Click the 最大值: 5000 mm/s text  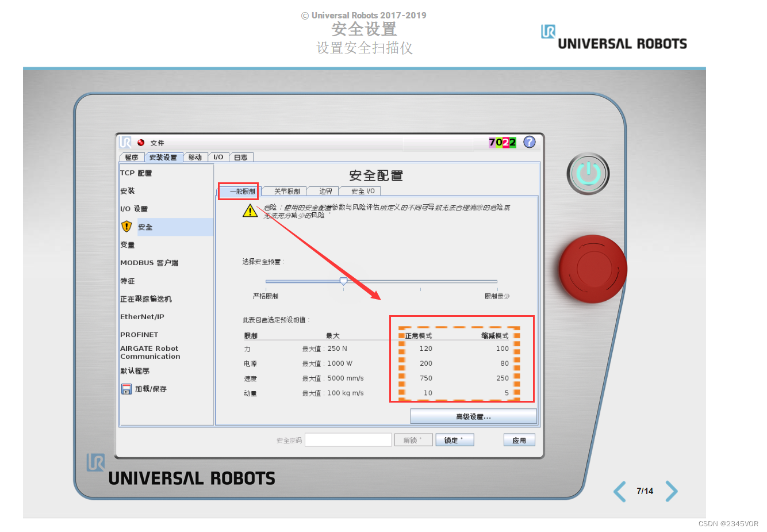click(x=333, y=378)
